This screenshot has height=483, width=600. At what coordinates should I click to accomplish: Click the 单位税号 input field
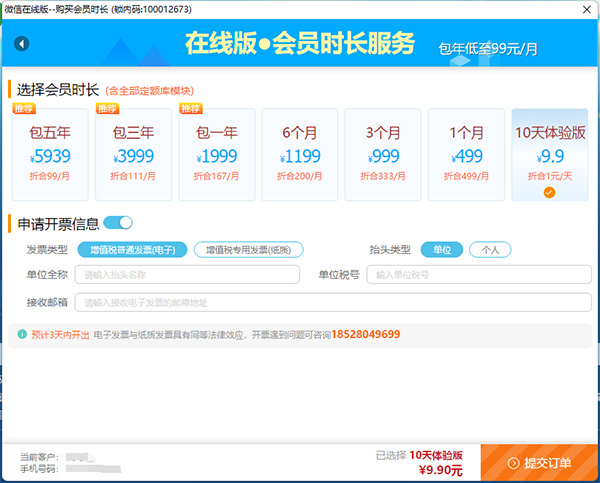click(472, 275)
